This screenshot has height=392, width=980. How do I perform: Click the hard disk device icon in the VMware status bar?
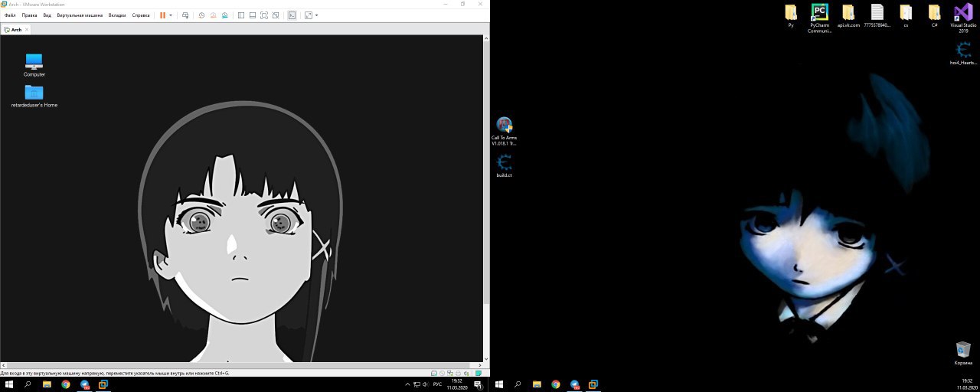[434, 373]
